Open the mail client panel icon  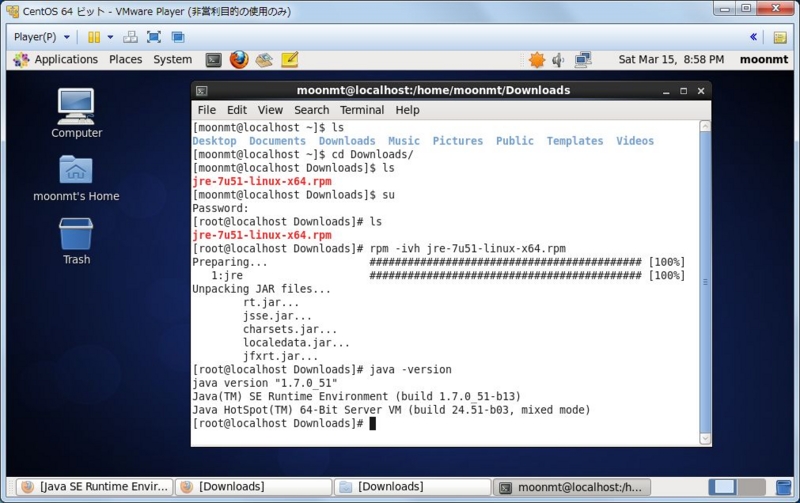coord(264,60)
